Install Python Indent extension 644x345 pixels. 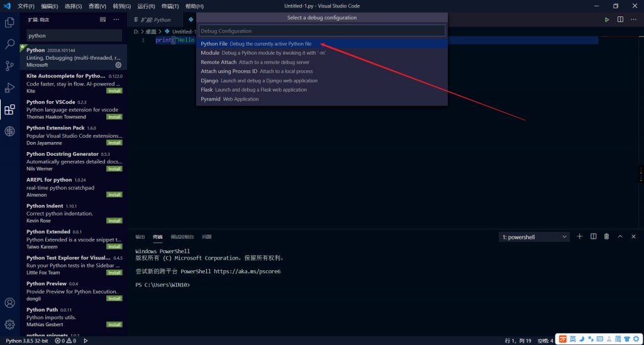pyautogui.click(x=114, y=221)
